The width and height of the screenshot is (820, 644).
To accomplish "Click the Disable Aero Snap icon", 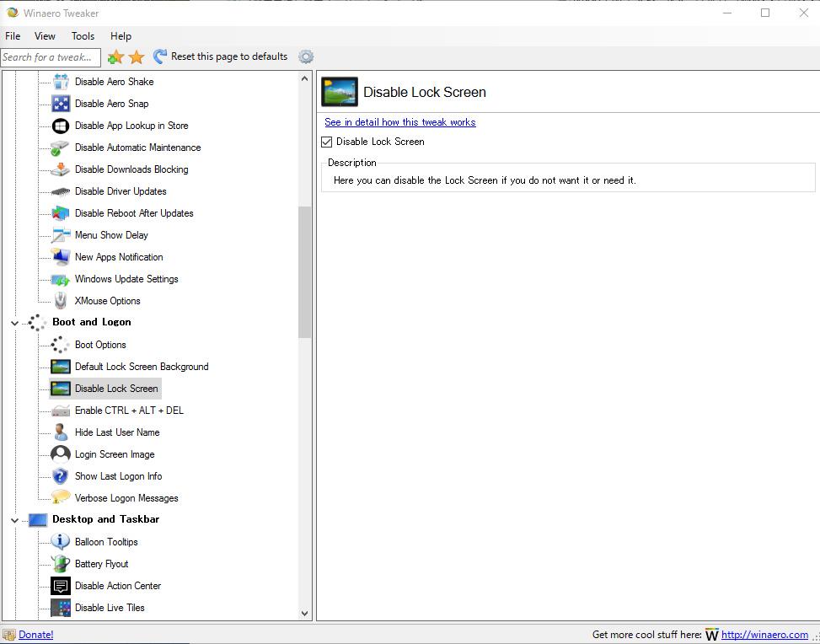I will pos(61,104).
